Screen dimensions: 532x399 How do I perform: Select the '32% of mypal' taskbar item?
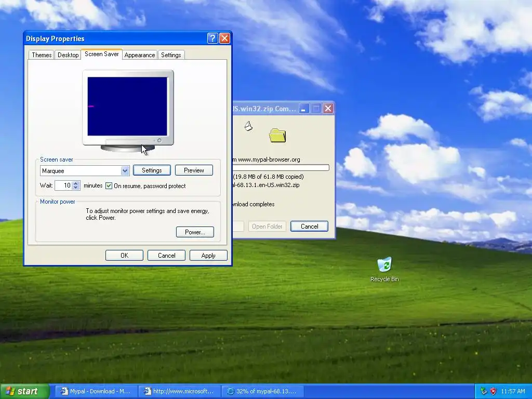tap(262, 391)
